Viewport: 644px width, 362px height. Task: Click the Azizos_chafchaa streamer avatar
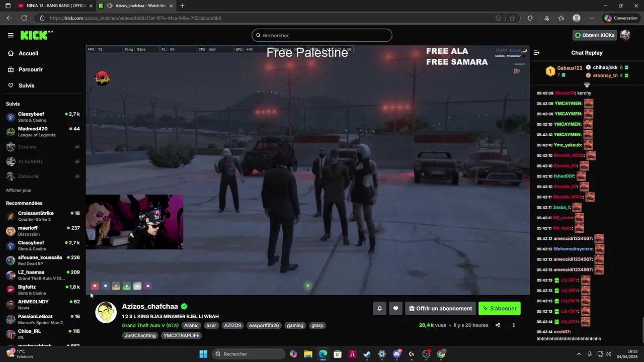point(106,313)
